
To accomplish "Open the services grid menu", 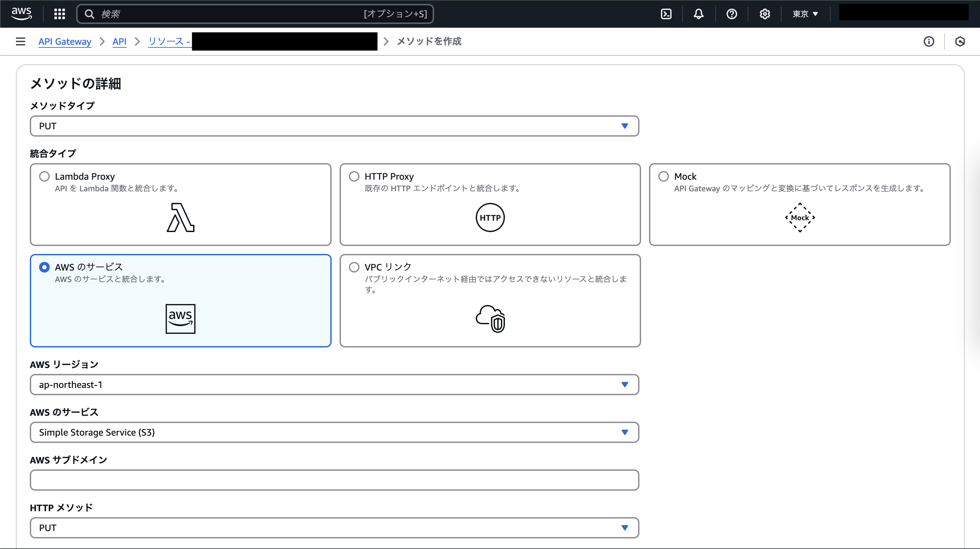I will (60, 14).
